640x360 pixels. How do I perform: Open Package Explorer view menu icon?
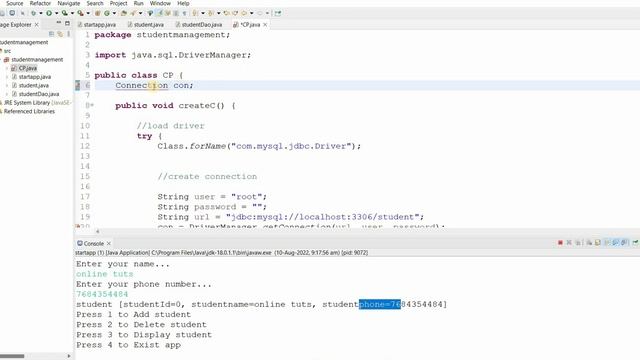point(69,34)
